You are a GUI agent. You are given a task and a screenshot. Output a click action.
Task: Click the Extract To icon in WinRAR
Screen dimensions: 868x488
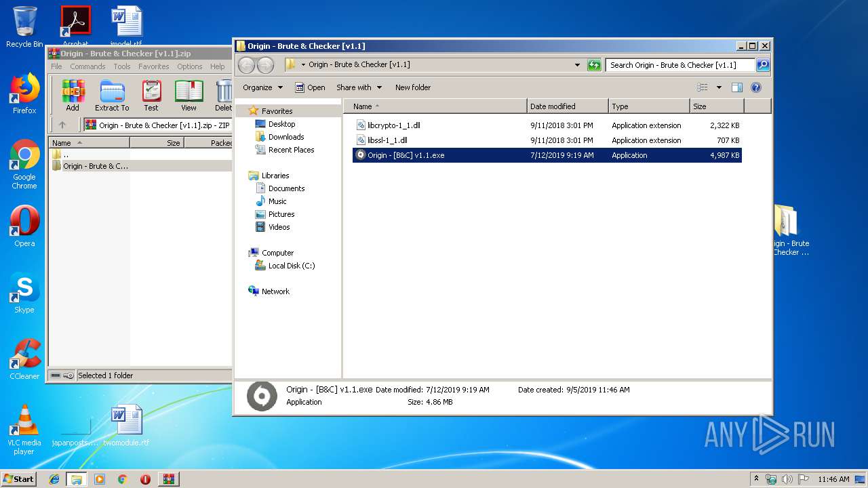(112, 96)
